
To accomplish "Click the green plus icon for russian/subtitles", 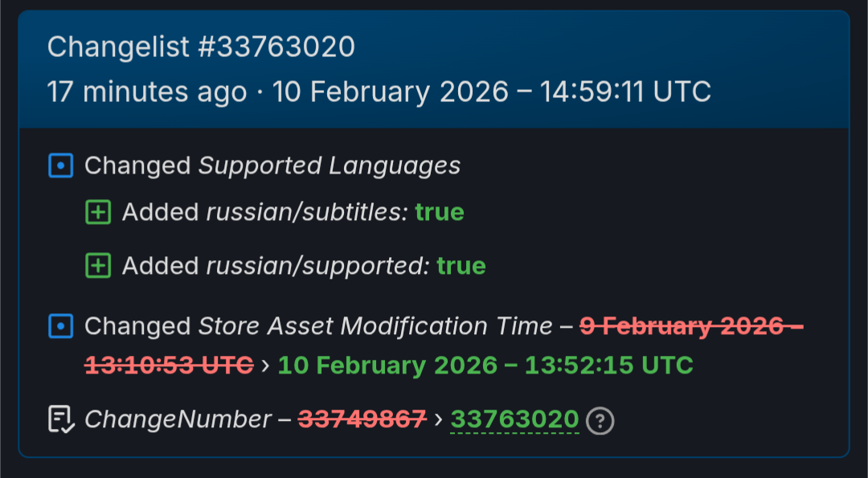I will coord(98,213).
